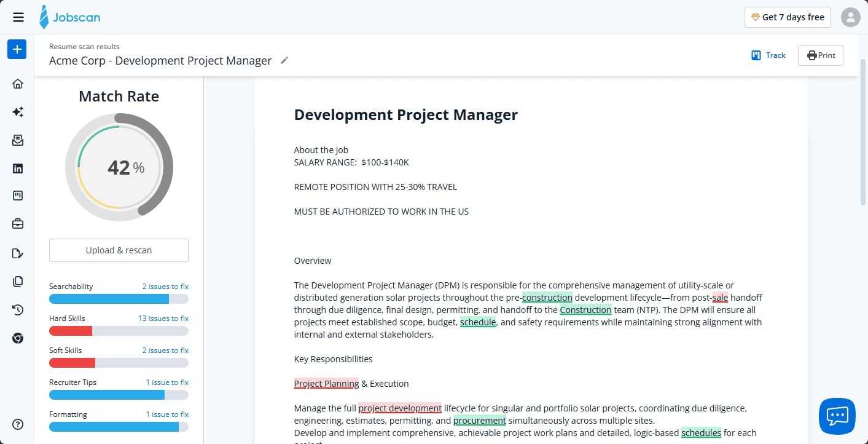Open the account menu from the avatar
Viewport: 868px width, 444px height.
(850, 17)
